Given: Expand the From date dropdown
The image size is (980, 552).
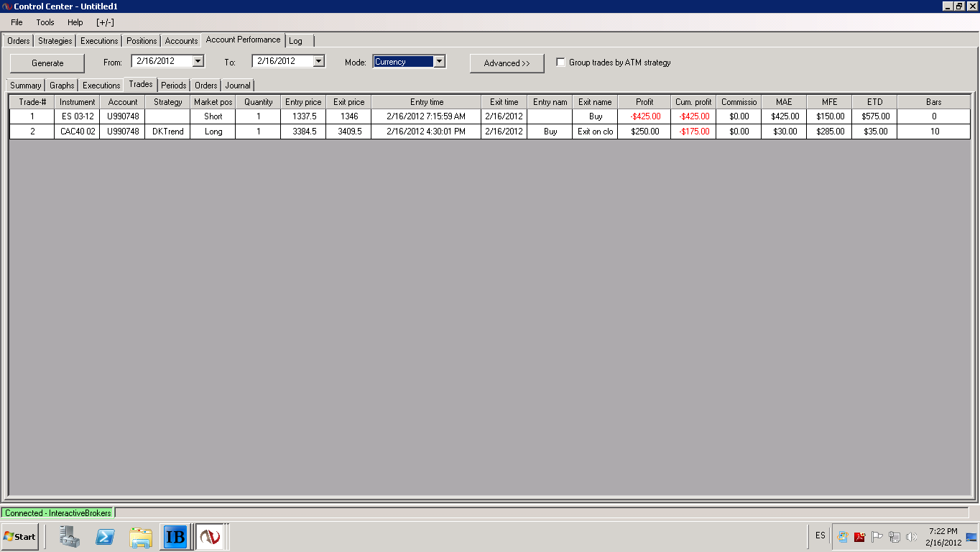Looking at the screenshot, I should tap(198, 62).
